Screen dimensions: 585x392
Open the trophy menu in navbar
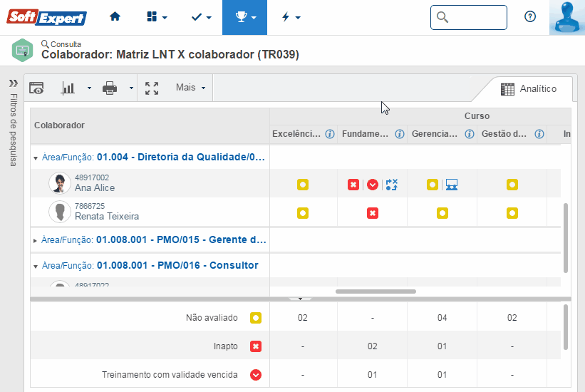244,17
